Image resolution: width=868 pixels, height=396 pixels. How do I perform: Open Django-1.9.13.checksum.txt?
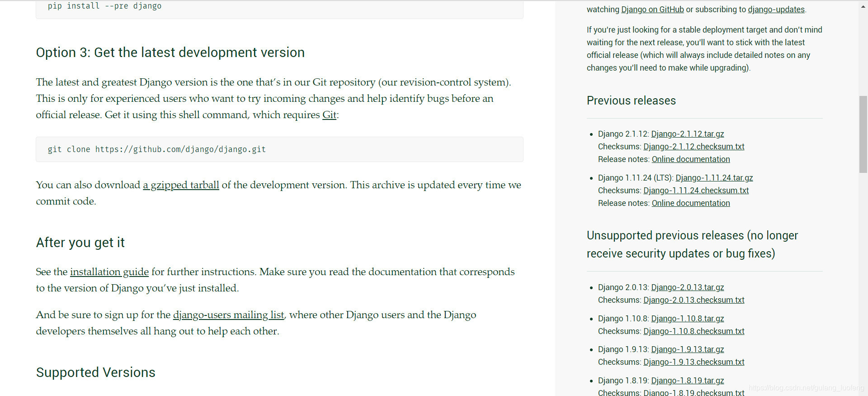click(x=694, y=362)
